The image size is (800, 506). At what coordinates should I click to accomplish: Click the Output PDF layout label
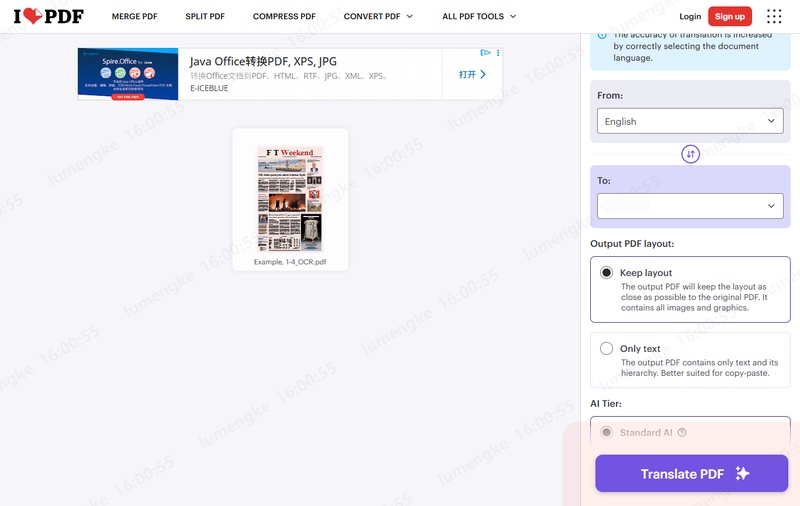pos(632,244)
